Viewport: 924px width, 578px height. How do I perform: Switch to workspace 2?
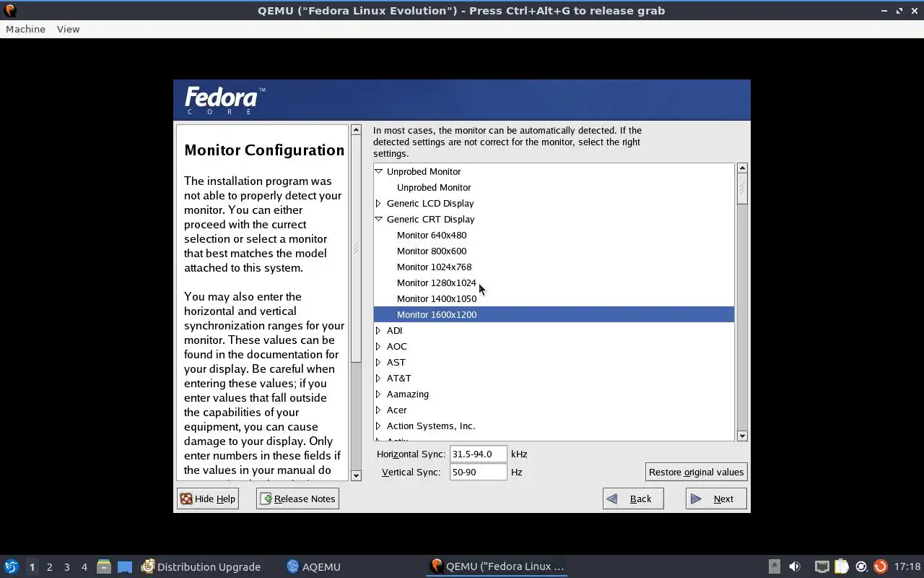pyautogui.click(x=49, y=567)
